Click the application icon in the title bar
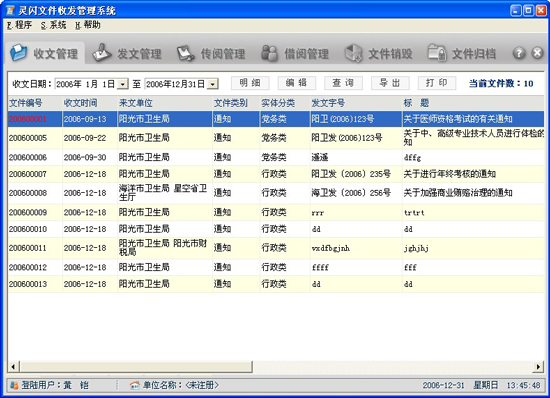 pyautogui.click(x=10, y=11)
